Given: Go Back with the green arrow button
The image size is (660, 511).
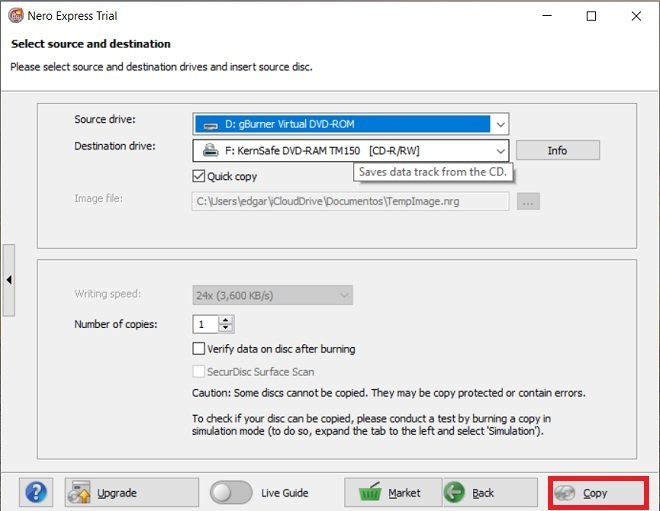Looking at the screenshot, I should coord(490,492).
